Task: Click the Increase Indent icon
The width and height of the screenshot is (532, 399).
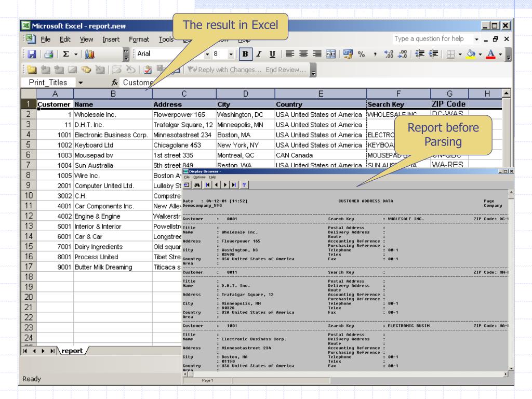Action: tap(434, 54)
